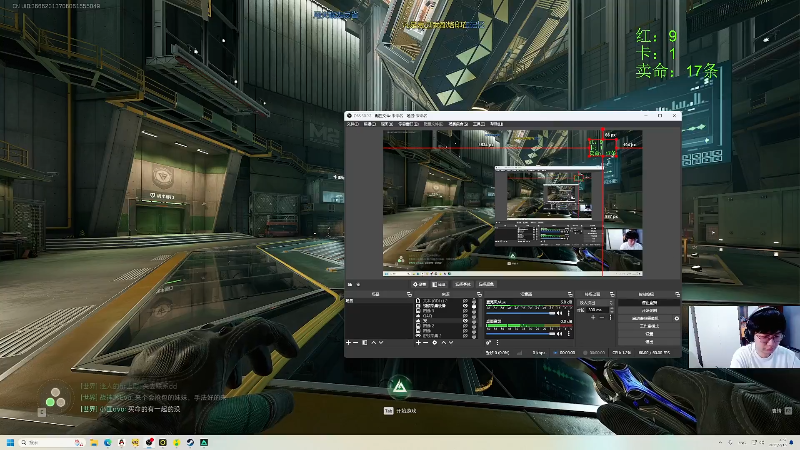Viewport: 800px width, 450px height.
Task: Lock the top source row
Action: (x=474, y=301)
